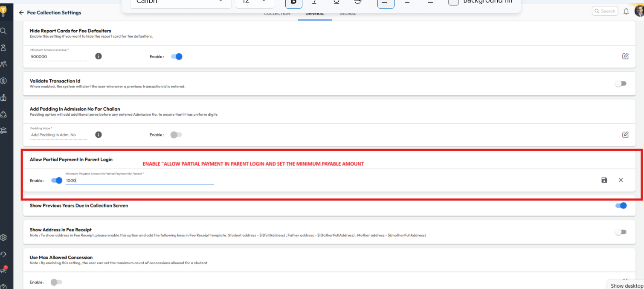This screenshot has width=644, height=289.
Task: Switch to the Global tab
Action: pos(348,14)
